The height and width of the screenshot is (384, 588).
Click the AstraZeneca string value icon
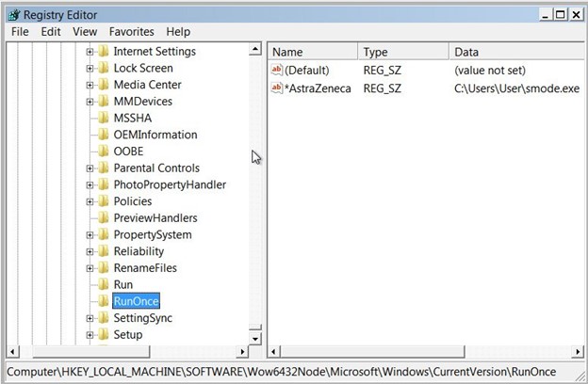coord(276,88)
